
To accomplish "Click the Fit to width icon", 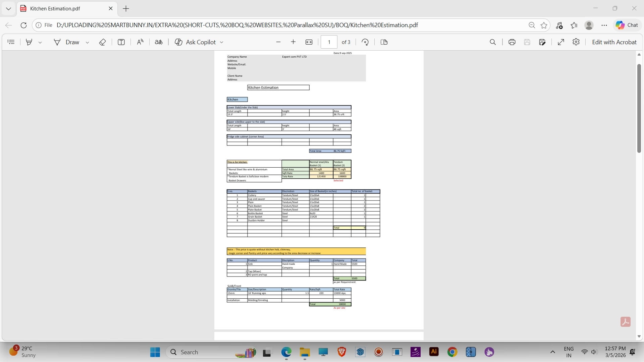I will click(x=309, y=42).
